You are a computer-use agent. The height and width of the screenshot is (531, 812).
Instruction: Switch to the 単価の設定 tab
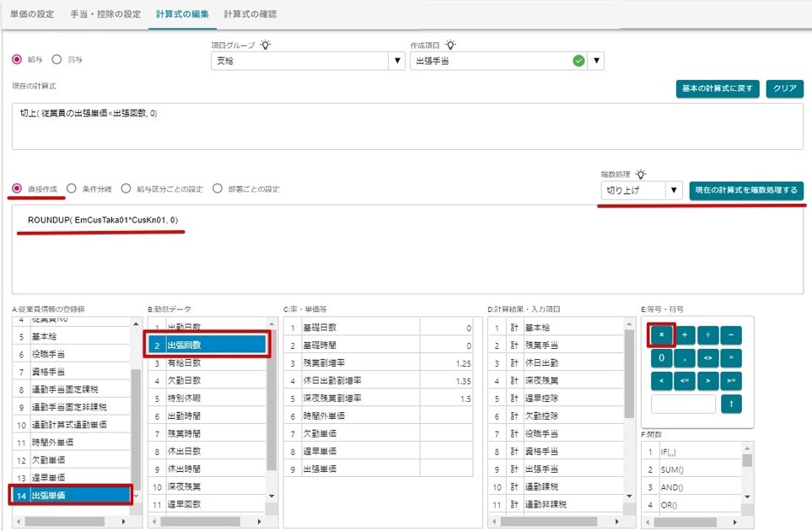click(32, 14)
